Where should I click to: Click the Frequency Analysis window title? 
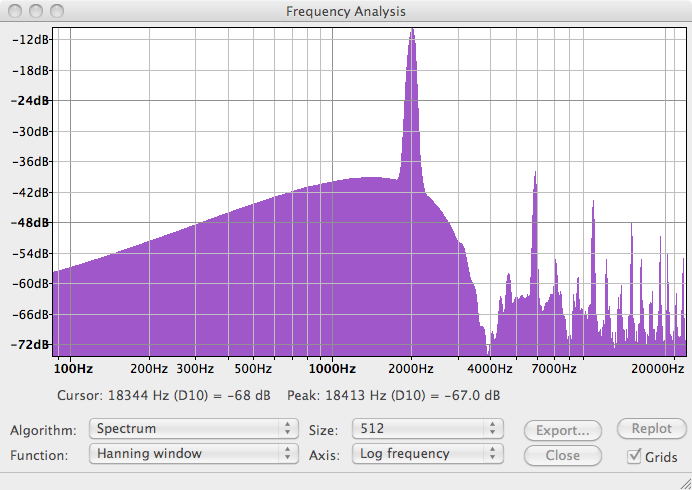[x=346, y=11]
